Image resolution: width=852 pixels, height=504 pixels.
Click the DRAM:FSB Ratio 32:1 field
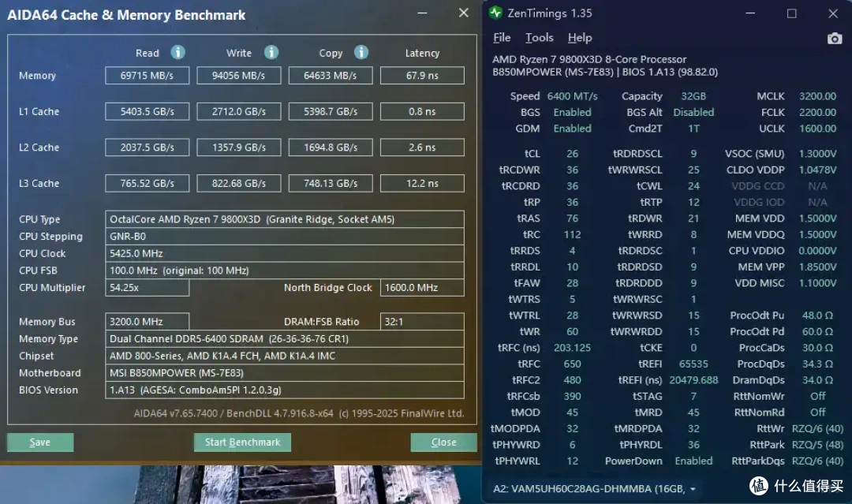[x=422, y=322]
